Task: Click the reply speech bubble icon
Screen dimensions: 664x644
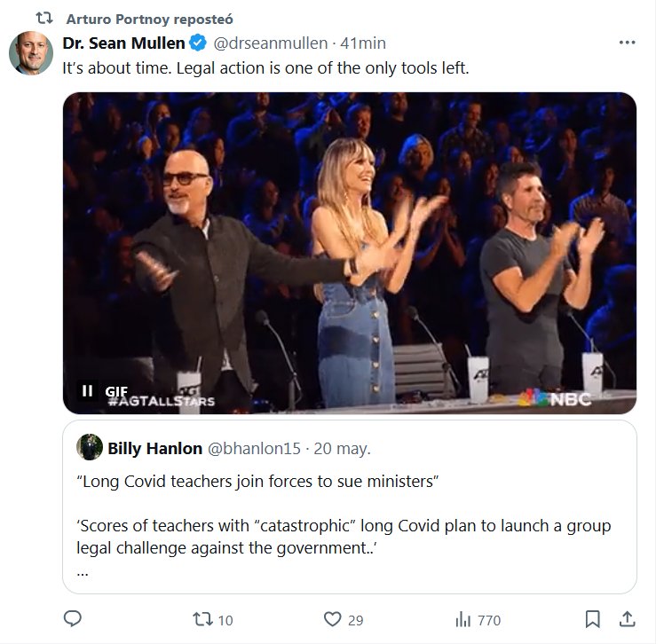Action: pyautogui.click(x=74, y=618)
